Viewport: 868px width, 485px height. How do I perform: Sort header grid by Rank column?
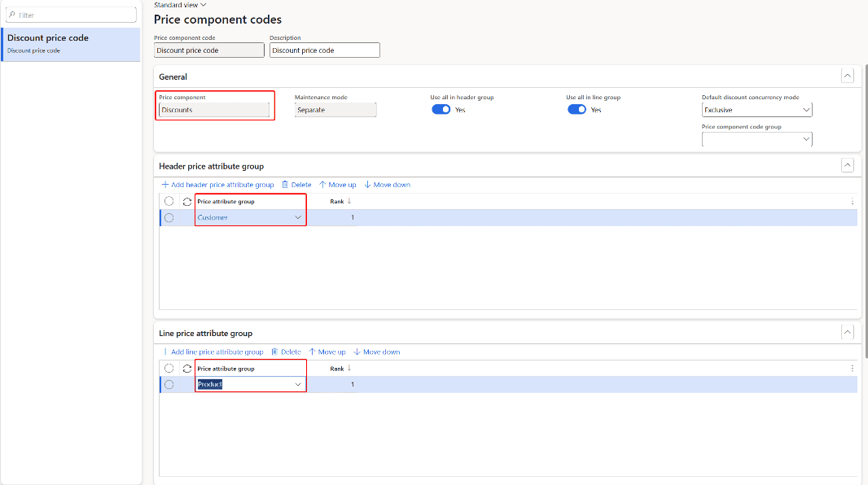(340, 201)
